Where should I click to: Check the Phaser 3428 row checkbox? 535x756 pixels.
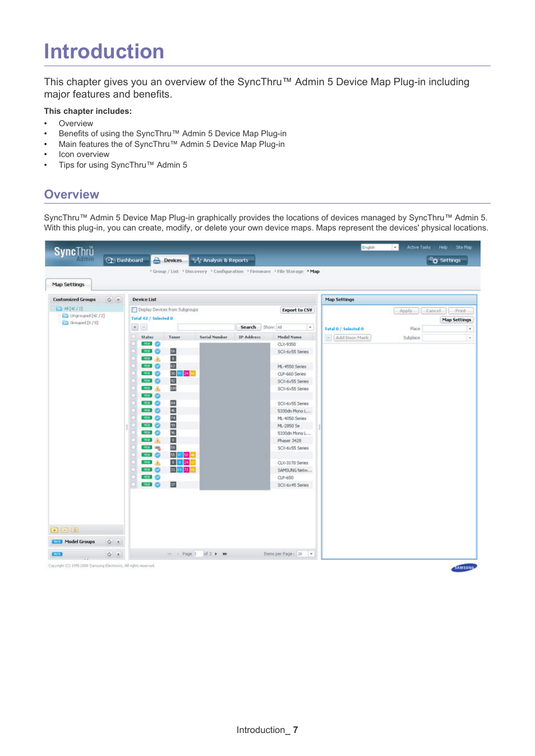tap(133, 440)
